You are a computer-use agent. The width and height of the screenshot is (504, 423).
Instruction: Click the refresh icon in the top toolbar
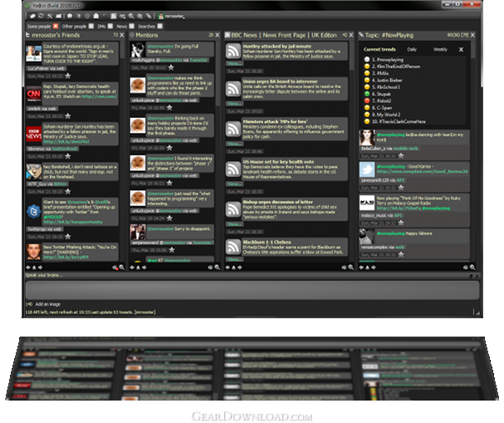(42, 16)
